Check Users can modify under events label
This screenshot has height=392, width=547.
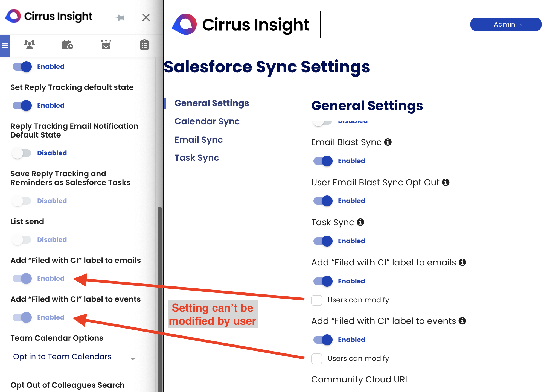(x=317, y=359)
